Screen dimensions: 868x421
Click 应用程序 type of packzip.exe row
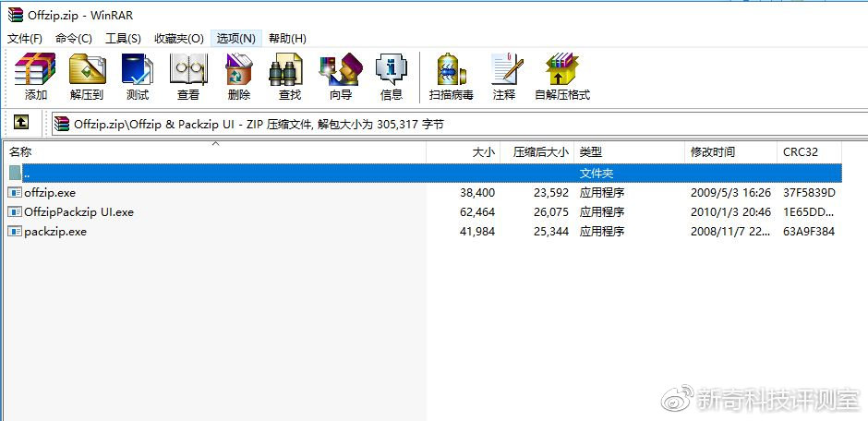pyautogui.click(x=602, y=231)
